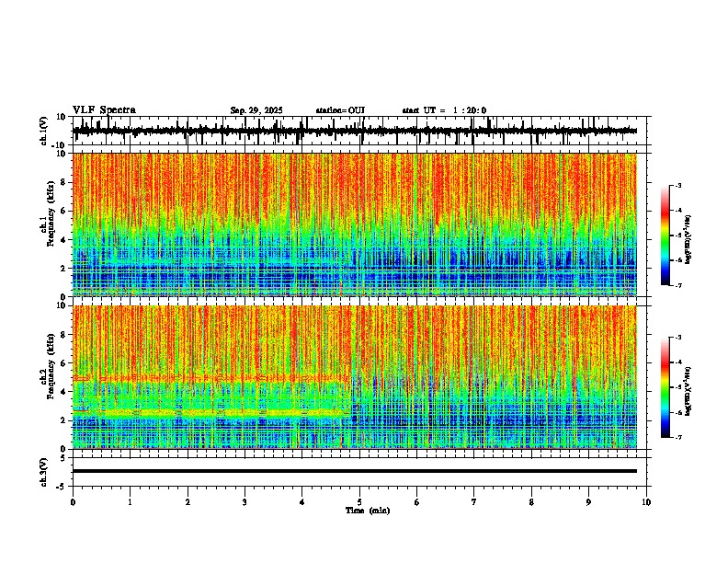Click the ch.1 colorbar log(PSD) label
The height and width of the screenshot is (563, 728).
(688, 240)
